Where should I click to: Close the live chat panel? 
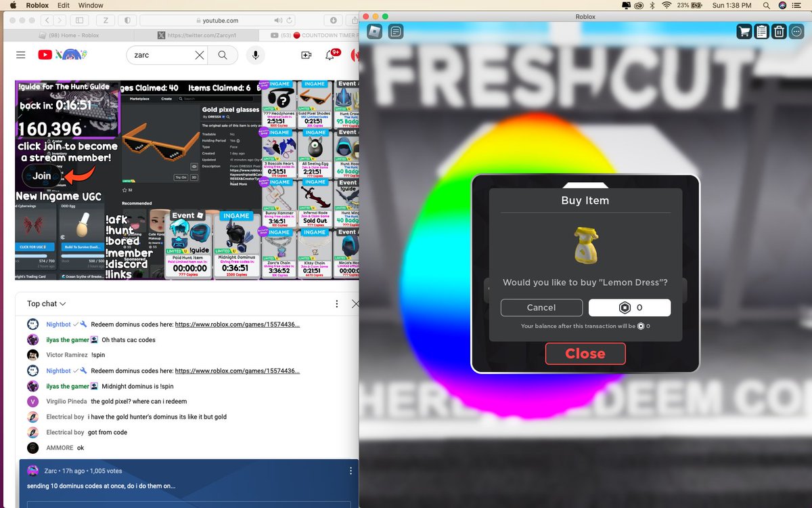tap(355, 304)
